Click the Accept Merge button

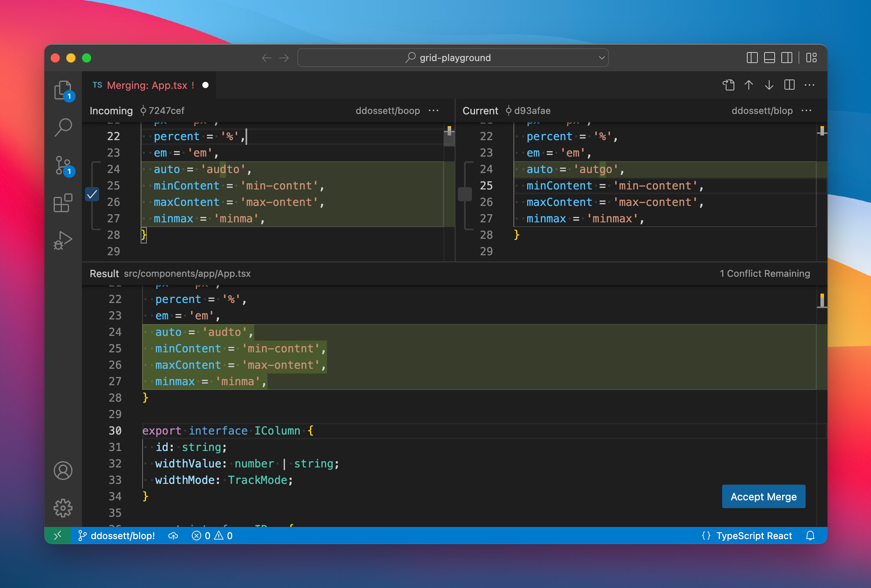click(x=763, y=496)
